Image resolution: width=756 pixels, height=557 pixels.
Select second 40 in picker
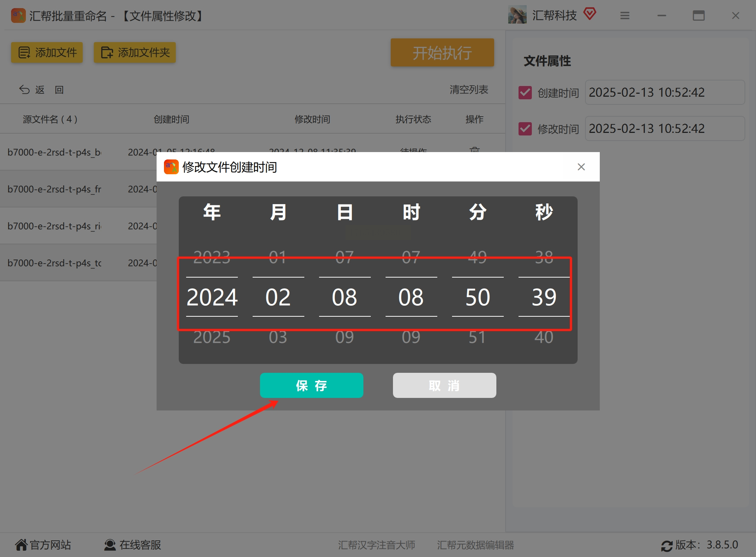pyautogui.click(x=544, y=337)
